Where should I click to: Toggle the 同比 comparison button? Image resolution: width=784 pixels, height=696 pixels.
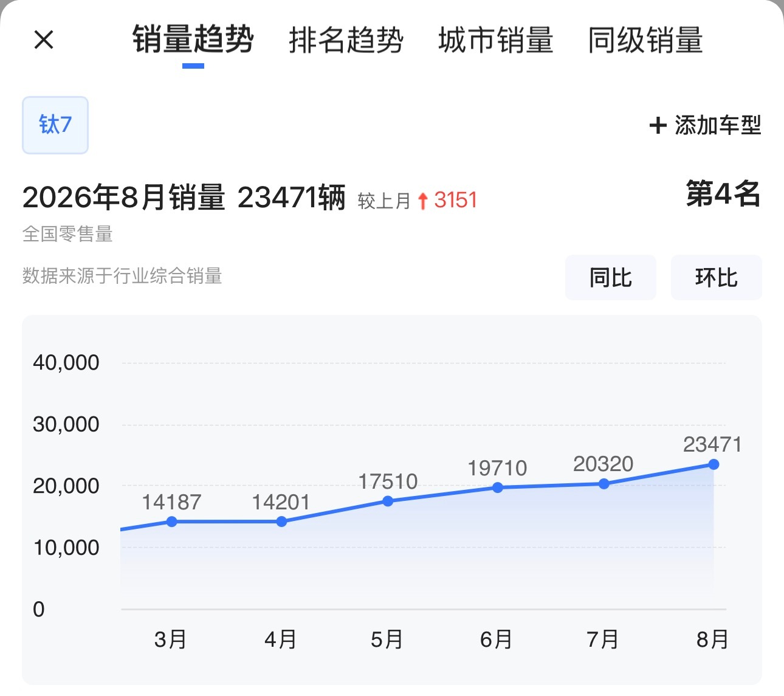pyautogui.click(x=610, y=278)
